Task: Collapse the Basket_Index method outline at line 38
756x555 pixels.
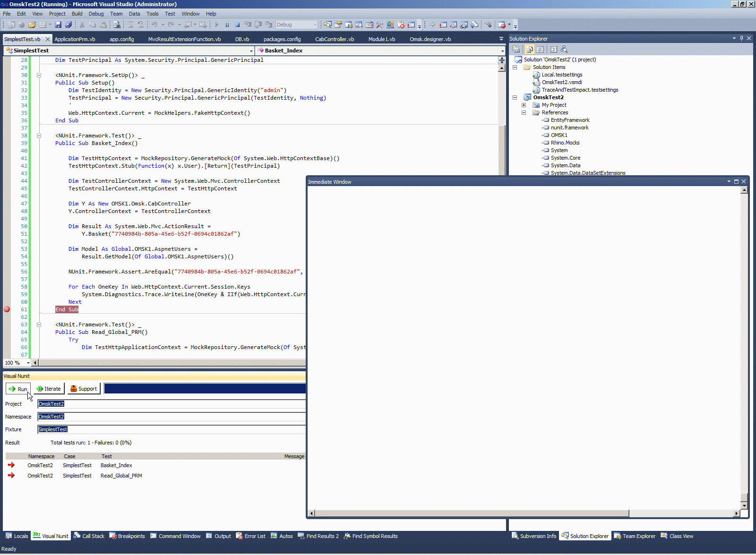Action: (39, 136)
